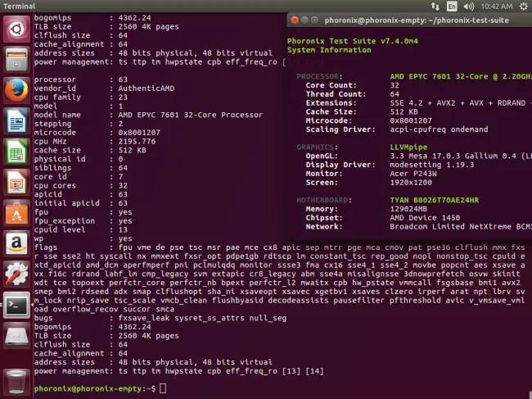Open the Files manager from launcher

pos(16,60)
